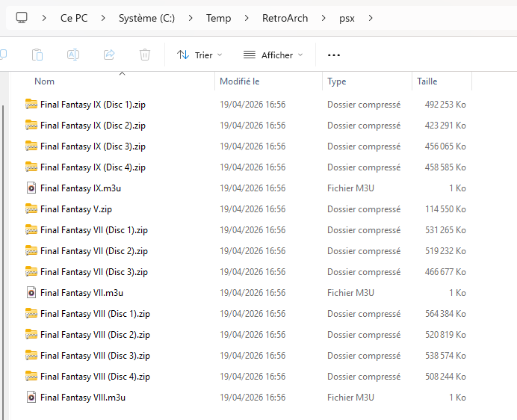Click the file icon of Final Fantasy VIII.m3u
The width and height of the screenshot is (517, 420).
[x=31, y=398]
